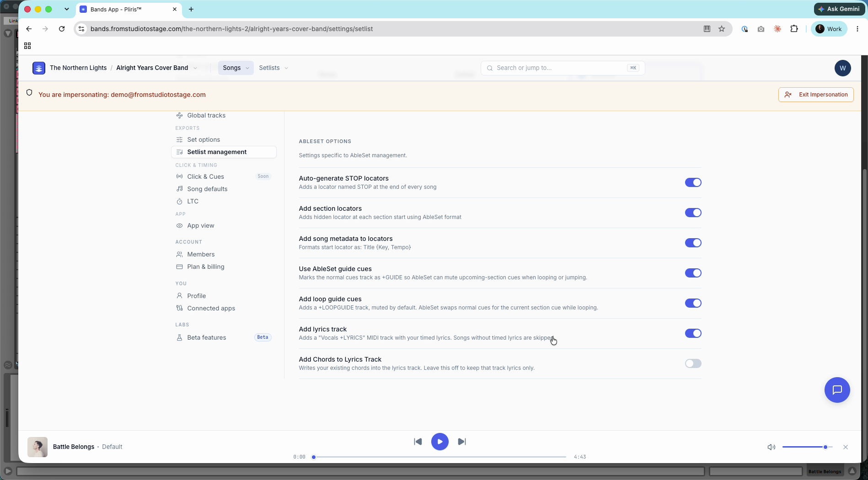Go to Members page
The width and height of the screenshot is (868, 480).
point(201,254)
